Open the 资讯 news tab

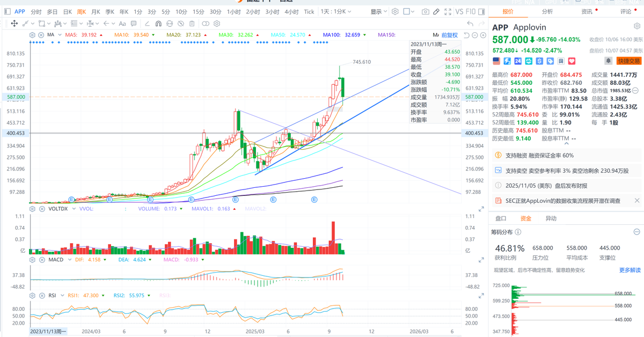point(587,11)
